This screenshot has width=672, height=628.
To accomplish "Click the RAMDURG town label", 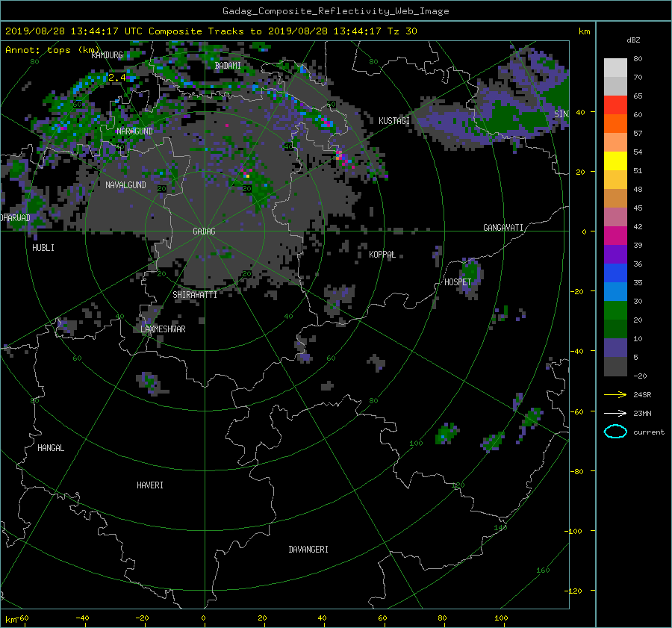I will tap(107, 55).
